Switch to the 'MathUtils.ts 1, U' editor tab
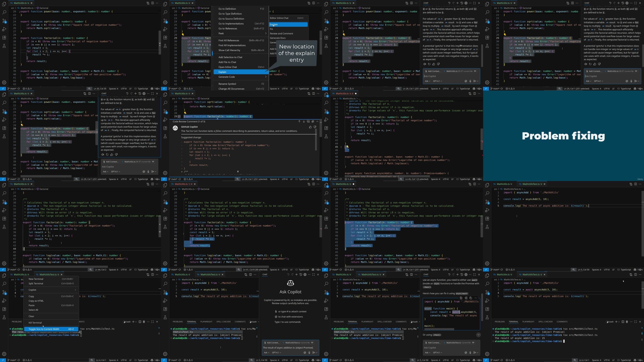644x362 pixels. (184, 184)
